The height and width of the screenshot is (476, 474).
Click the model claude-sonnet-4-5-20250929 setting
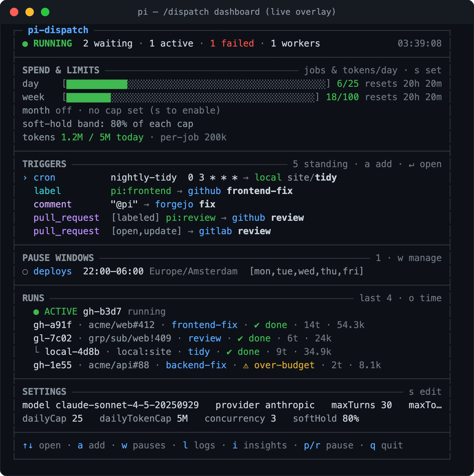[x=111, y=405]
